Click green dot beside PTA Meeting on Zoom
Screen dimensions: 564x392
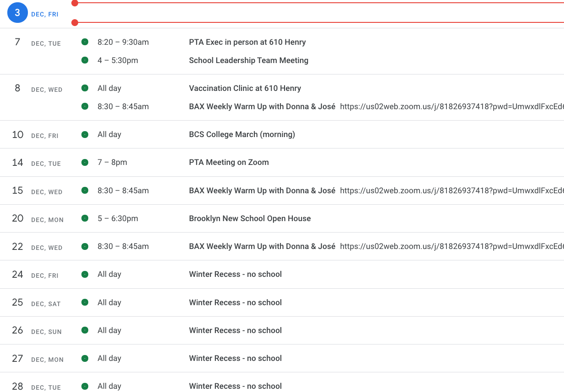tap(85, 162)
